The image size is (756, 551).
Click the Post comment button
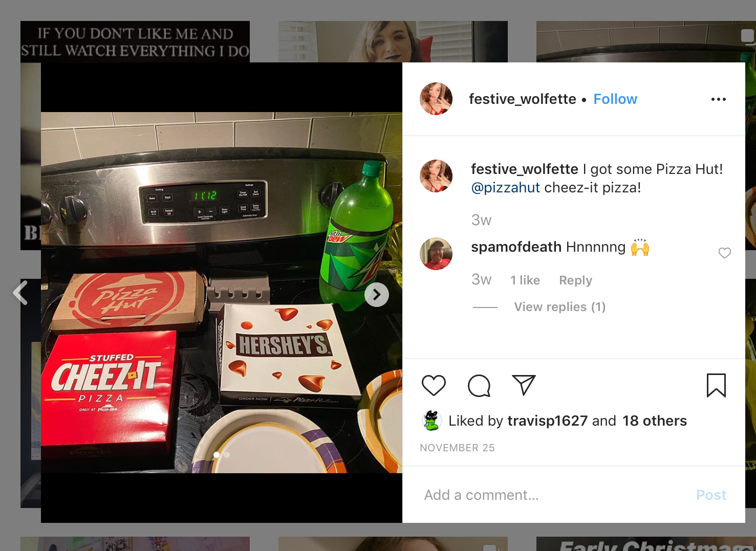711,495
